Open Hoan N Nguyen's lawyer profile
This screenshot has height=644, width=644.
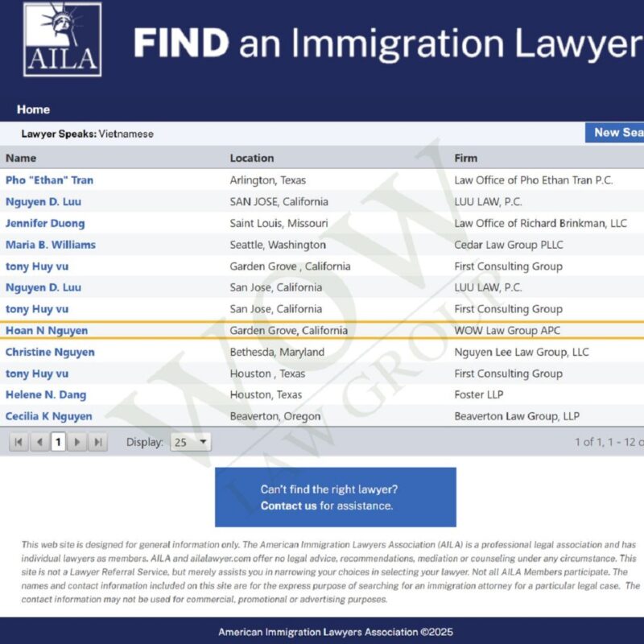(47, 331)
